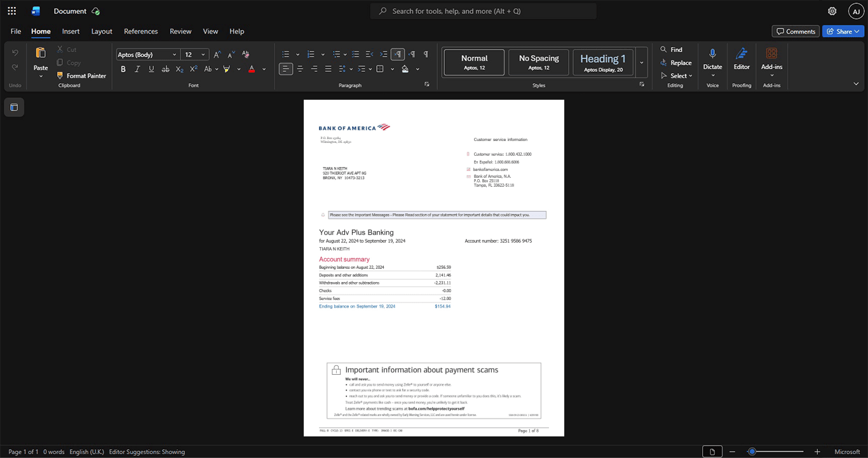Click the Cut scissors button
868x458 pixels.
[x=67, y=50]
